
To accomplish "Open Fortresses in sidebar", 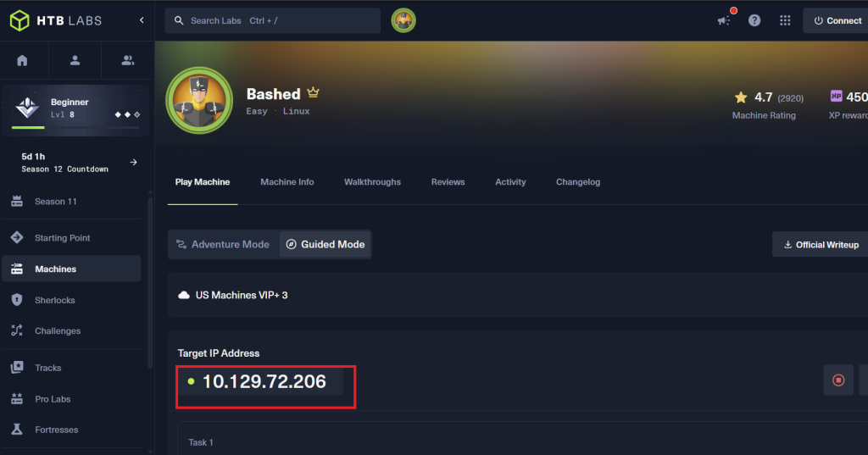I will click(71, 430).
